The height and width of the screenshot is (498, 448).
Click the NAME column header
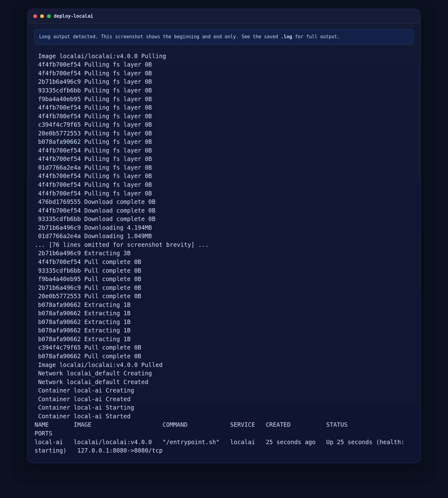click(x=42, y=425)
